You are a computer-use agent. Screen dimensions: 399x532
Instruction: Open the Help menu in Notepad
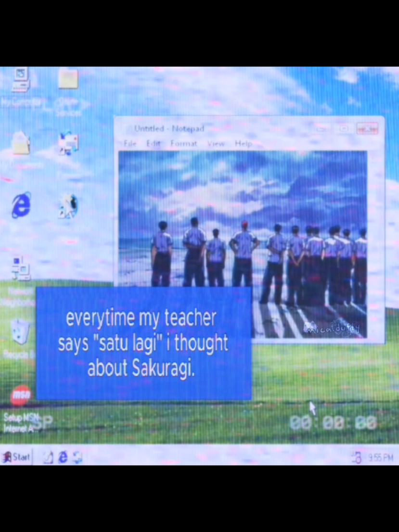[x=244, y=143]
